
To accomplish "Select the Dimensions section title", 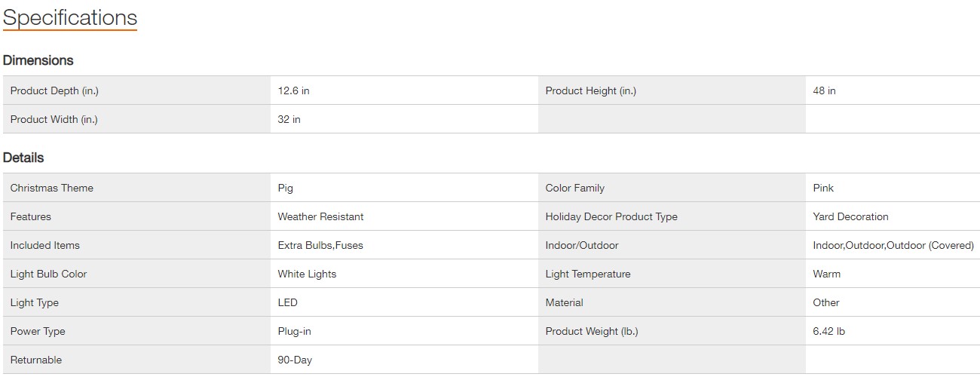I will coord(38,60).
